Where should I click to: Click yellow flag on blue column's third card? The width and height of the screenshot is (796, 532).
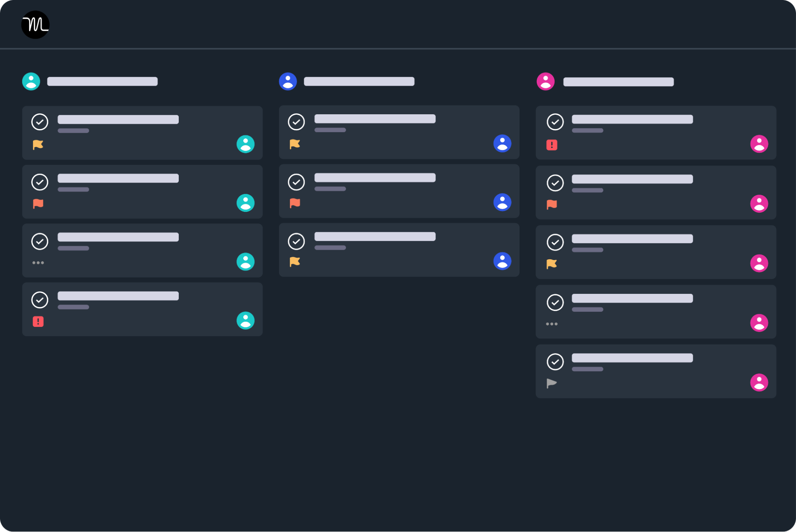[x=295, y=262]
